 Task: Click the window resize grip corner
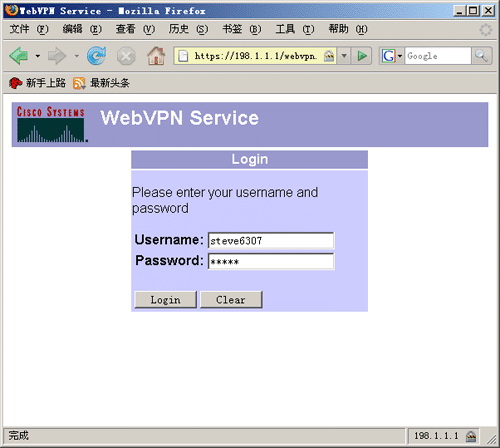[491, 439]
